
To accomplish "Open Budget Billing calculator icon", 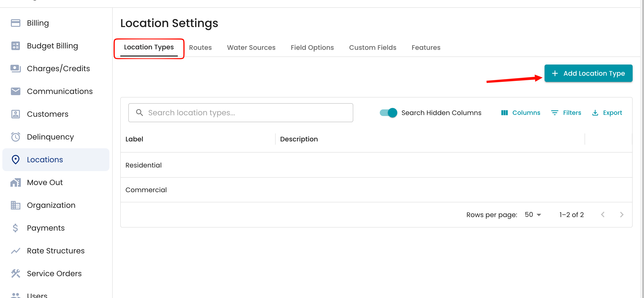I will click(15, 46).
